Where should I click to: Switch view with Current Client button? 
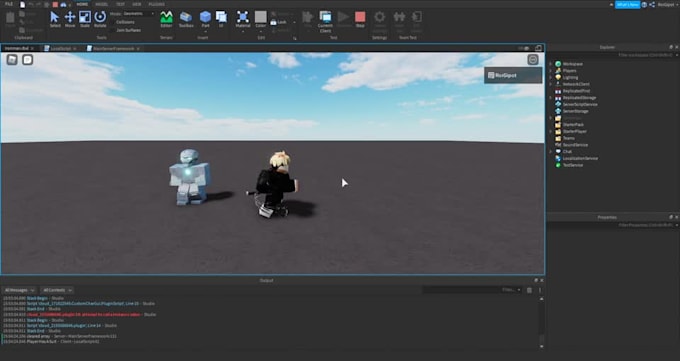(325, 22)
